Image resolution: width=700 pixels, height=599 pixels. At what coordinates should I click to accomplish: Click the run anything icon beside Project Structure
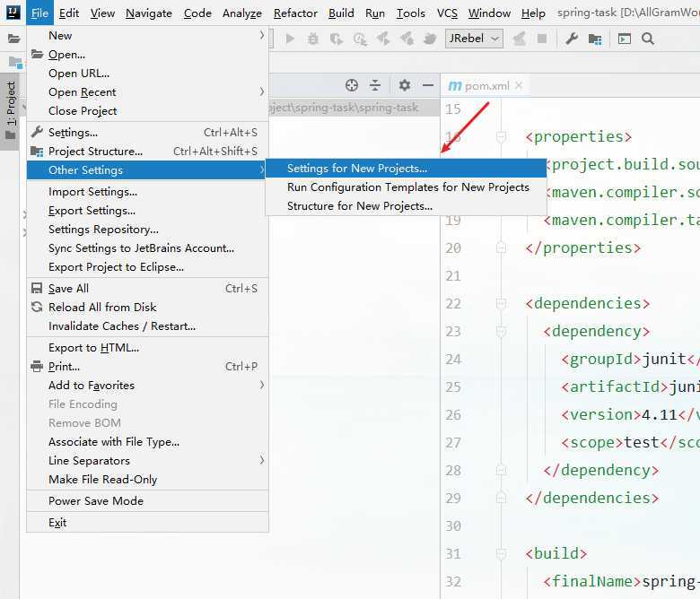tap(624, 39)
